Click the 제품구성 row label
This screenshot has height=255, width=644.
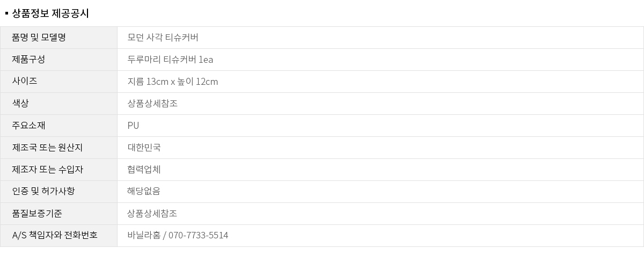[x=28, y=60]
